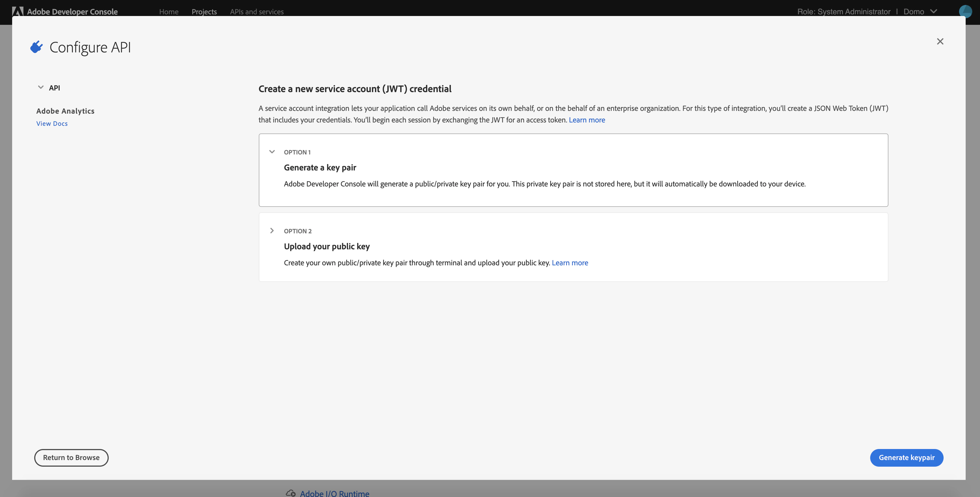The image size is (980, 497).
Task: Select the Upload your public key heading
Action: tap(327, 246)
